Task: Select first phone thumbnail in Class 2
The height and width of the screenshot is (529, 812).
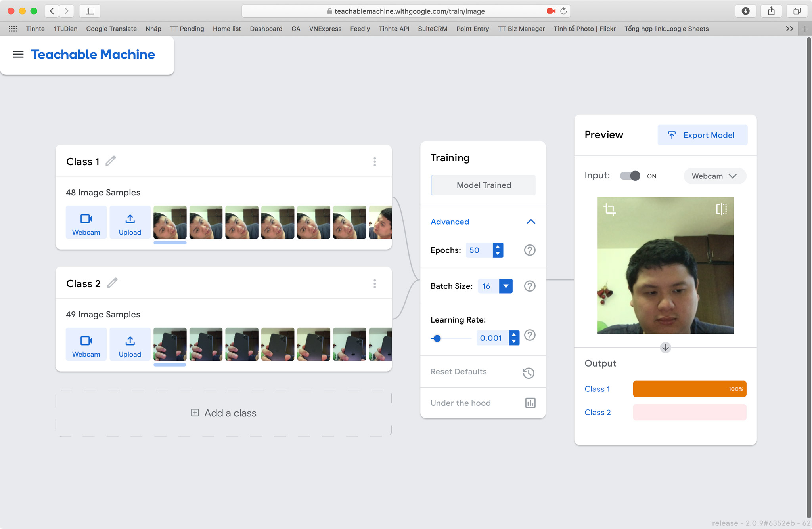Action: click(170, 344)
